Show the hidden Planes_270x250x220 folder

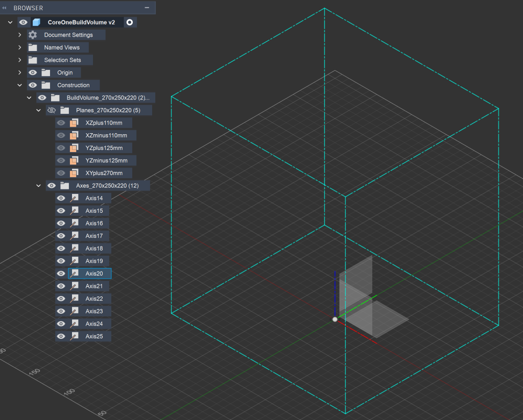click(x=52, y=110)
